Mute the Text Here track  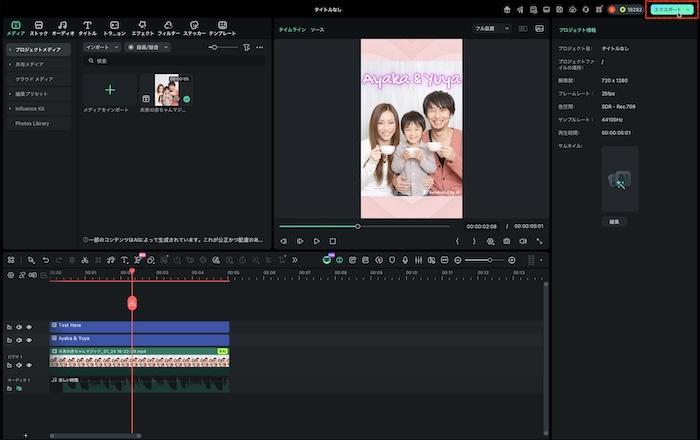point(19,327)
